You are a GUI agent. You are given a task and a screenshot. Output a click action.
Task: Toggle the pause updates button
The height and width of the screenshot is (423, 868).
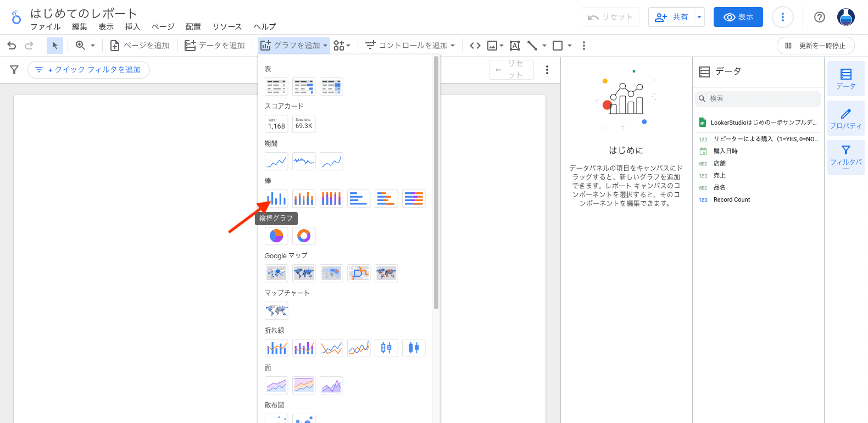(x=815, y=46)
